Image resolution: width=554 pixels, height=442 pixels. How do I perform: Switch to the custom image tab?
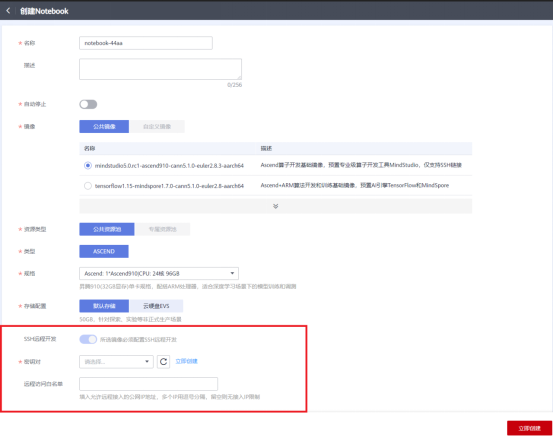(x=157, y=126)
